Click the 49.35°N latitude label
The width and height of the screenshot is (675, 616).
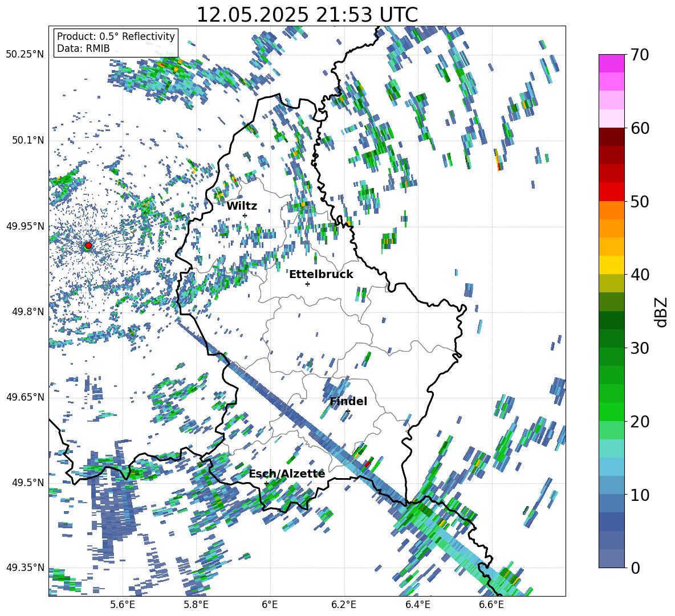[25, 568]
